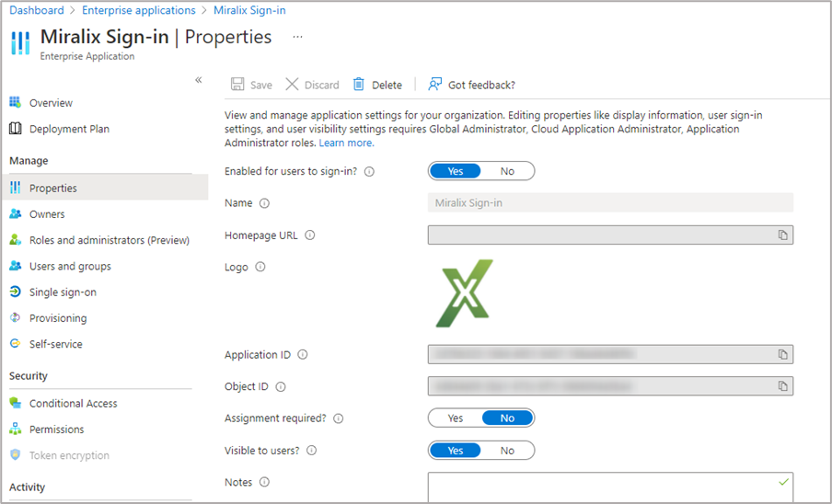The height and width of the screenshot is (504, 832).
Task: Set Enabled for users to sign-in to Yes
Action: pyautogui.click(x=456, y=171)
